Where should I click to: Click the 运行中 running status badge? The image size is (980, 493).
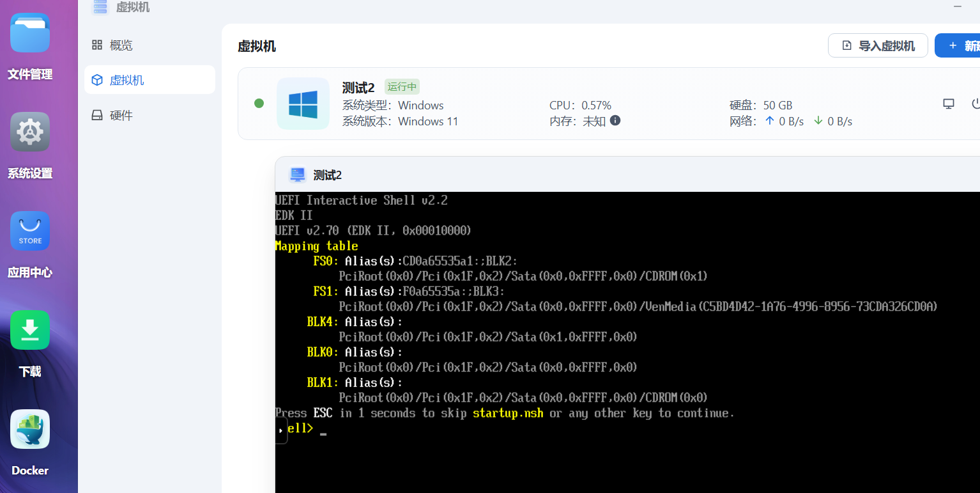coord(402,87)
